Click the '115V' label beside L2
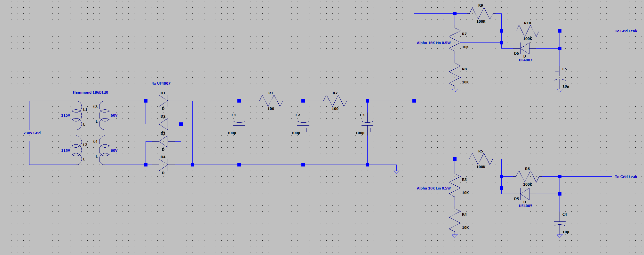The height and width of the screenshot is (255, 644). pyautogui.click(x=66, y=151)
